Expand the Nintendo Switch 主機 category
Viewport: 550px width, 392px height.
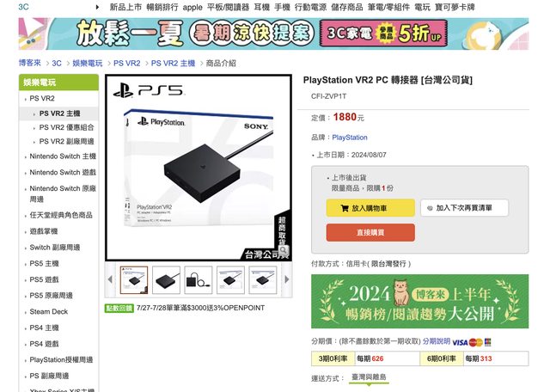[63, 156]
